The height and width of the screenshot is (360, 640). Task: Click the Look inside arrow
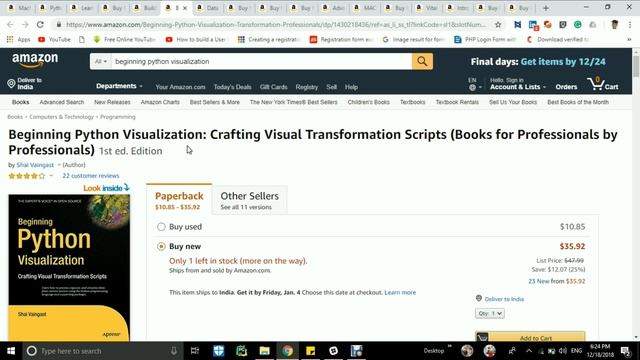[x=127, y=187]
